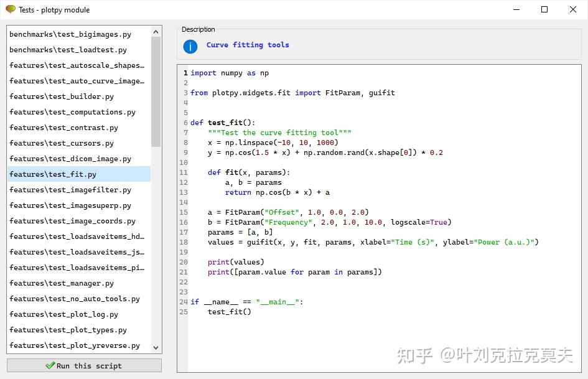
Task: Click 'def test_fit():' code line
Action: coord(223,123)
